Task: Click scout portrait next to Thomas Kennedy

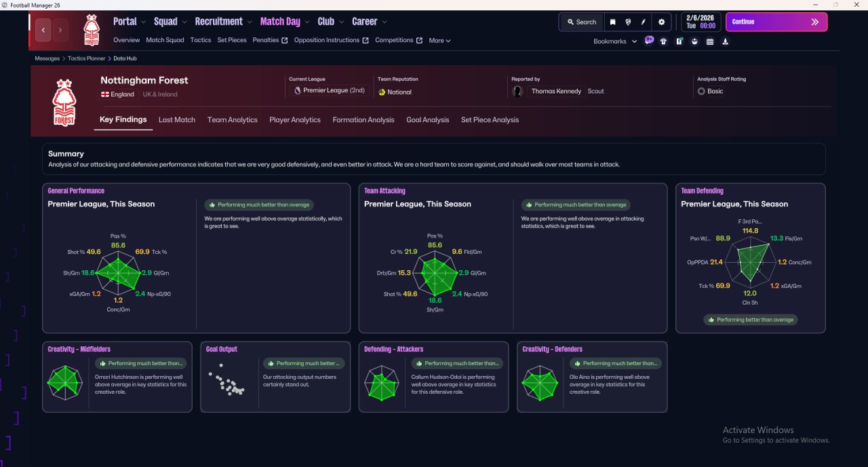Action: pos(518,91)
